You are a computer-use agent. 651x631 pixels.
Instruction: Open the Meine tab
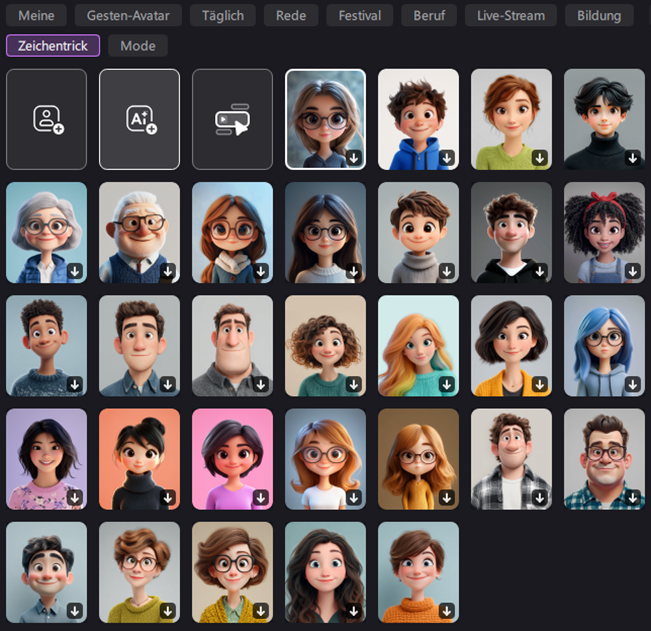coord(36,16)
